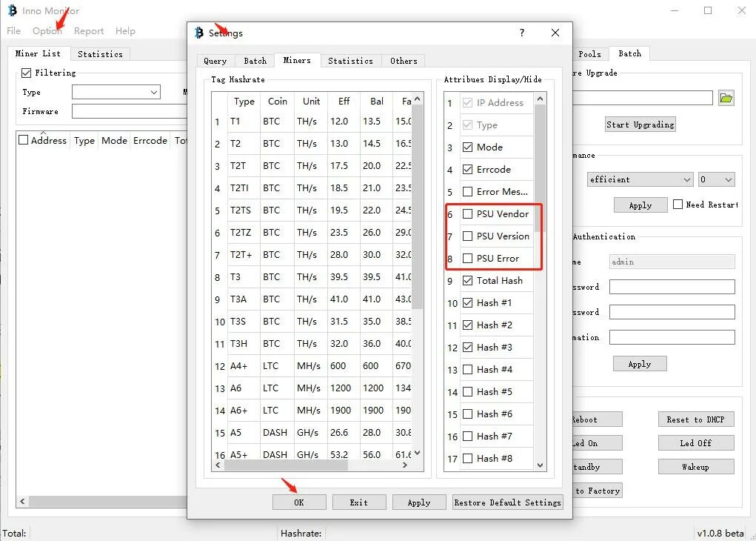Click the Tag Hashrate horizontal scrollbar thumb
Viewport: 756px width, 541px height.
coord(286,465)
